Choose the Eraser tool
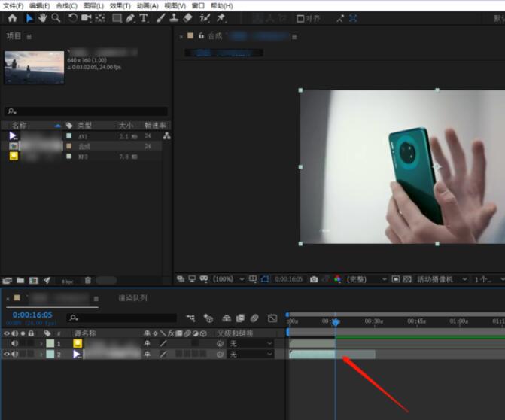This screenshot has width=505, height=420. click(188, 18)
